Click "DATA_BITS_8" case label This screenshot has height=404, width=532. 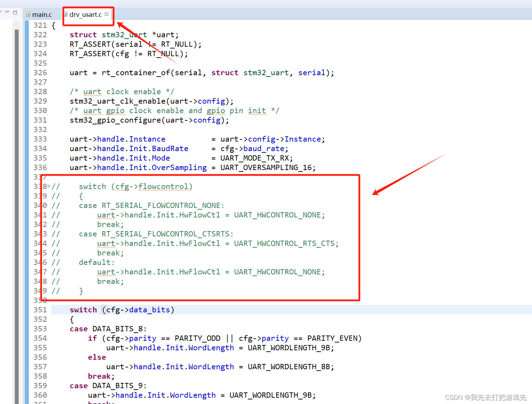point(117,329)
